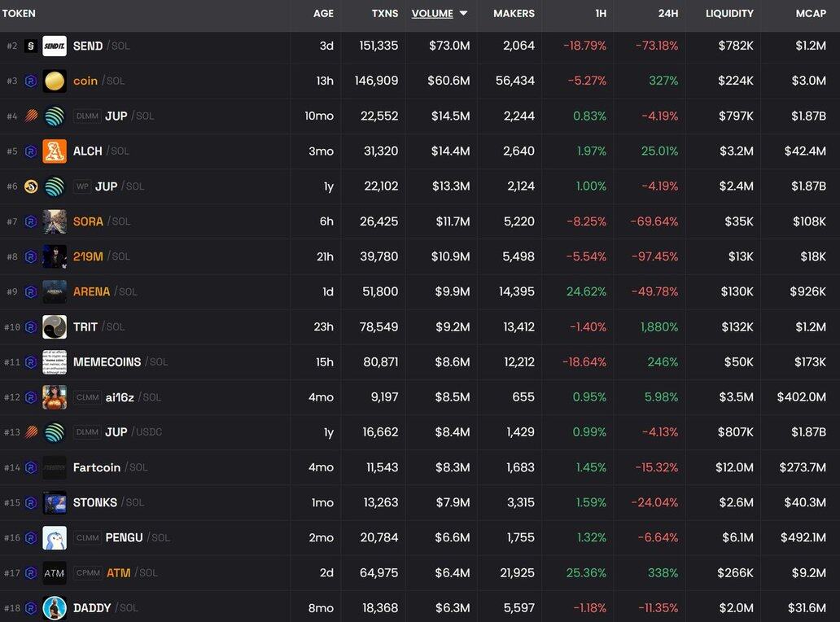Viewport: 840px width, 622px height.
Task: Click the PENGU penguin token logo
Action: 55,538
